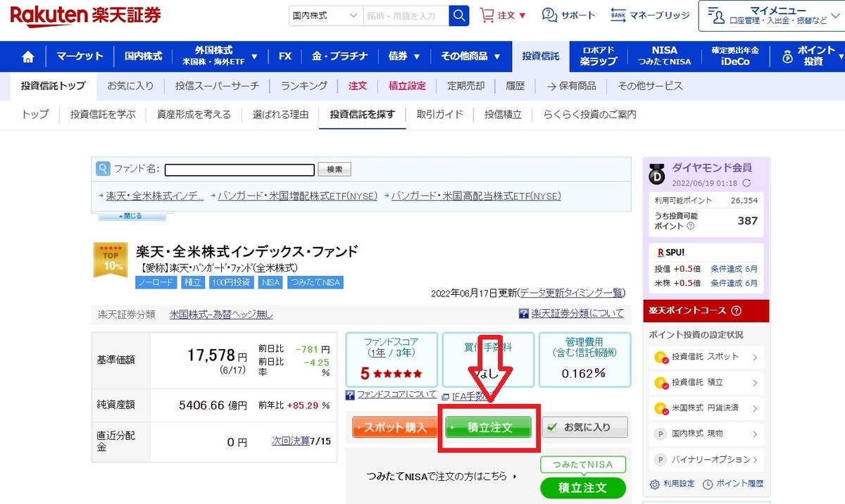The width and height of the screenshot is (845, 504).
Task: Open 取引ガイド in third navigation row
Action: tap(439, 114)
